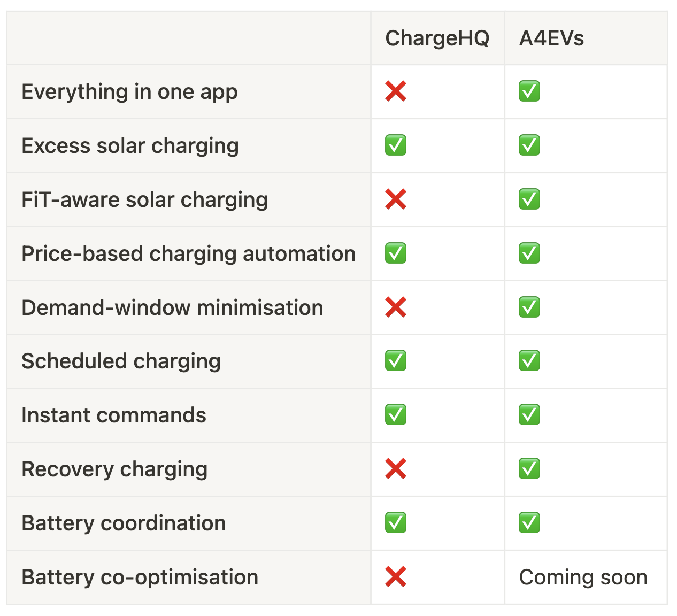
Task: Click ChargeHQ red cross for Everything in one app
Action: coord(396,91)
